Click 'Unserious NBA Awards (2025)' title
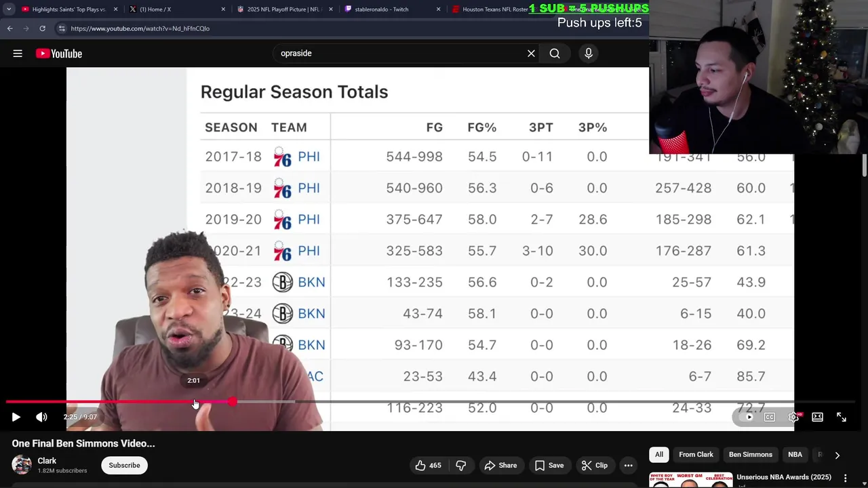 pos(784,477)
